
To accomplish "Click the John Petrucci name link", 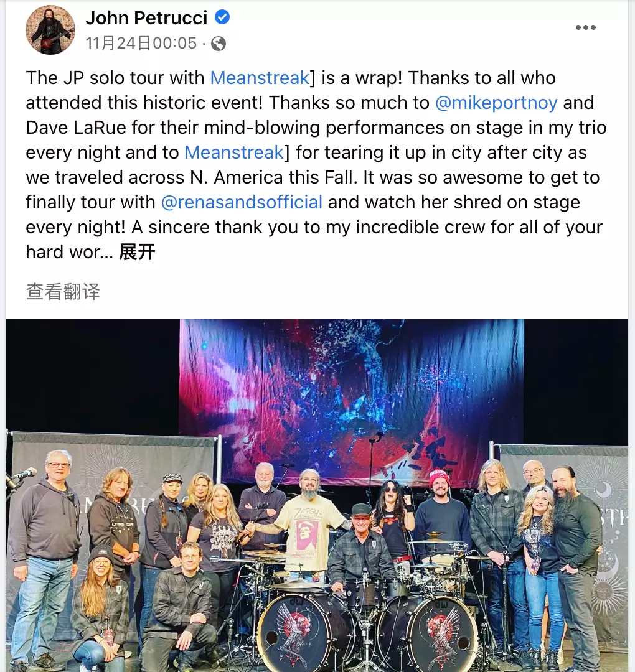I will 146,17.
